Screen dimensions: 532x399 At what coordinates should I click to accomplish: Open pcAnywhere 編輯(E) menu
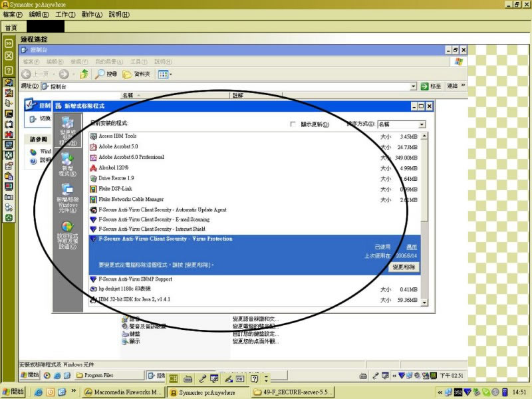coord(39,15)
